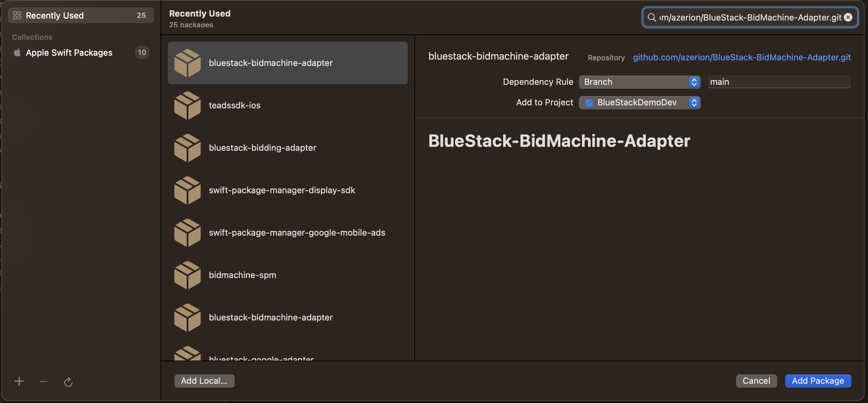Click the Add Local... button
868x403 pixels.
(204, 381)
